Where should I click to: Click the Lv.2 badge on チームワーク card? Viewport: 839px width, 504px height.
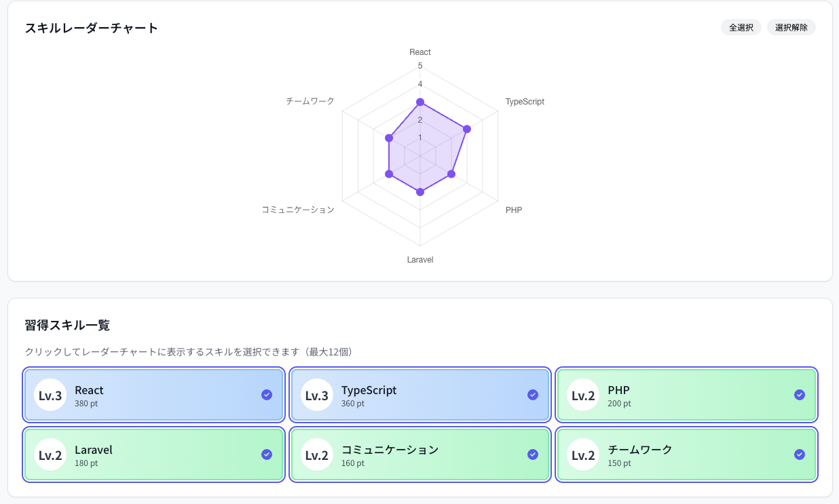tap(583, 455)
